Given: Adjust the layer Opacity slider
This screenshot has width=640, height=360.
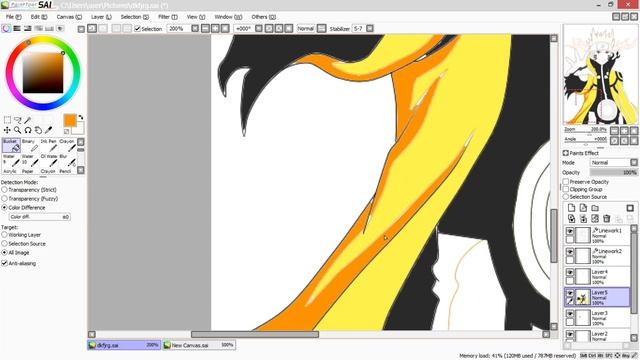Looking at the screenshot, I should 613,173.
